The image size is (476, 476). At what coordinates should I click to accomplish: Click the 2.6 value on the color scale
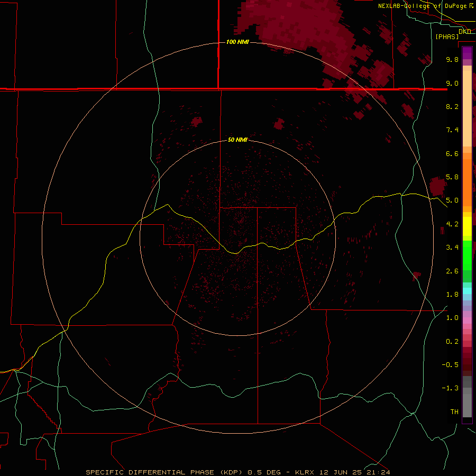(452, 271)
